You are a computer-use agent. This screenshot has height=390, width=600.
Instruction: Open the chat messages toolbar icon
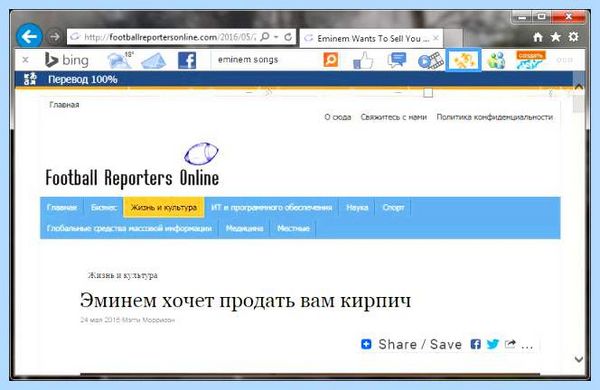pos(396,60)
